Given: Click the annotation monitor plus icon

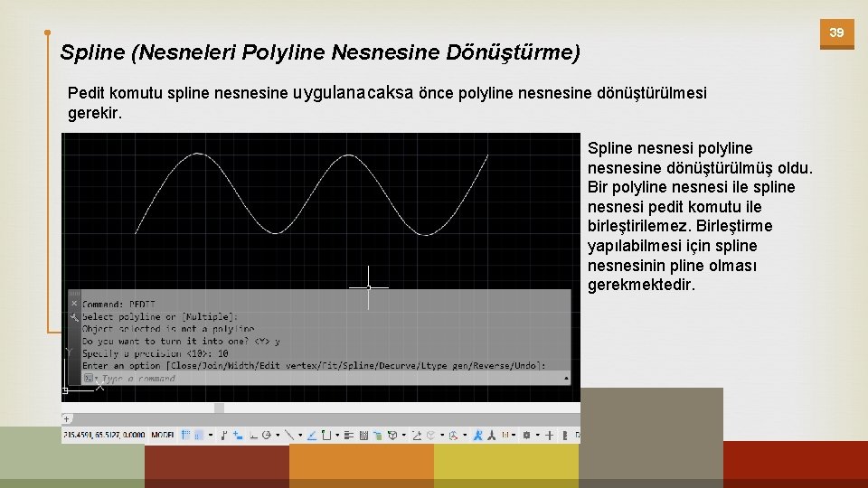Looking at the screenshot, I should [549, 436].
